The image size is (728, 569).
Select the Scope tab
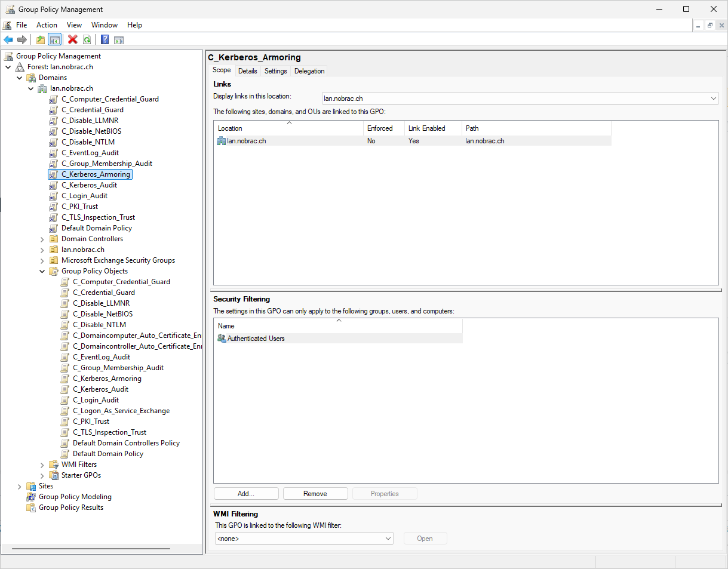point(222,70)
